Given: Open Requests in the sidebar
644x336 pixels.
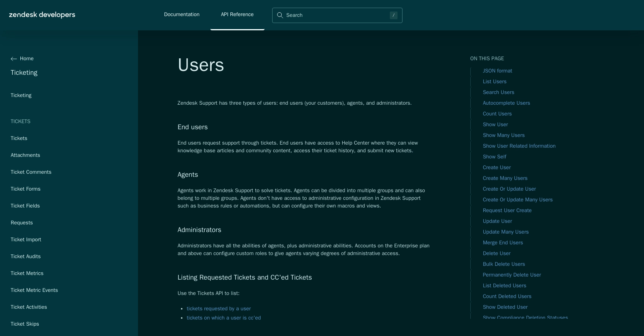Looking at the screenshot, I should point(22,223).
